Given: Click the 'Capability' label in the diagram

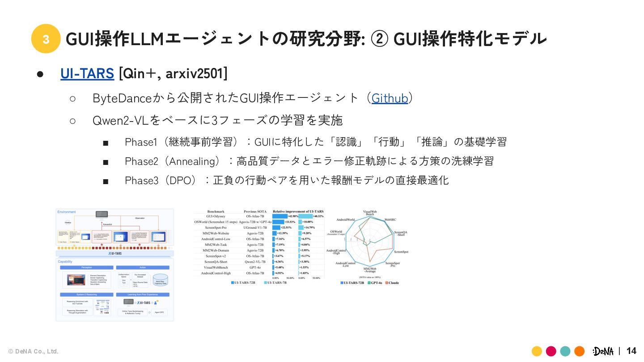Looking at the screenshot, I should point(65,261).
